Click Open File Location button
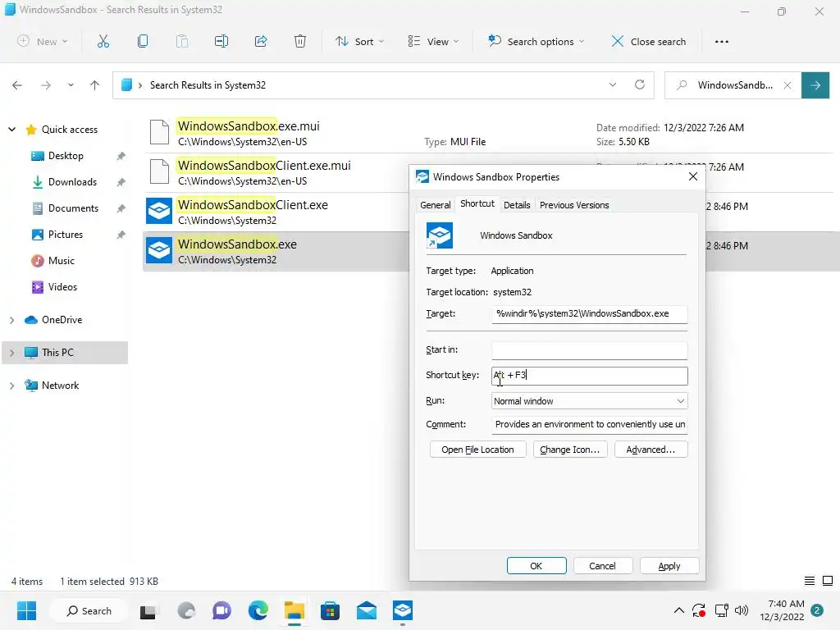Viewport: 840px width, 630px height. (478, 450)
